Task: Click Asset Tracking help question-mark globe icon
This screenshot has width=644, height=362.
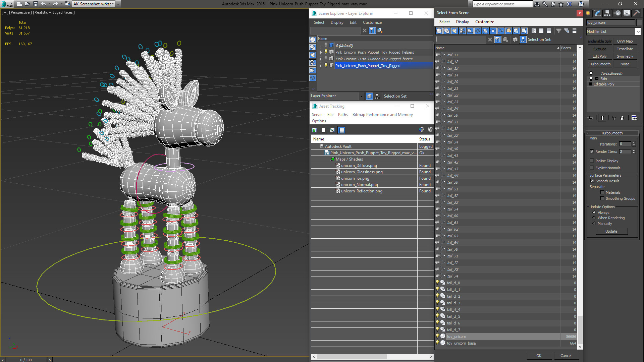Action: (x=421, y=130)
